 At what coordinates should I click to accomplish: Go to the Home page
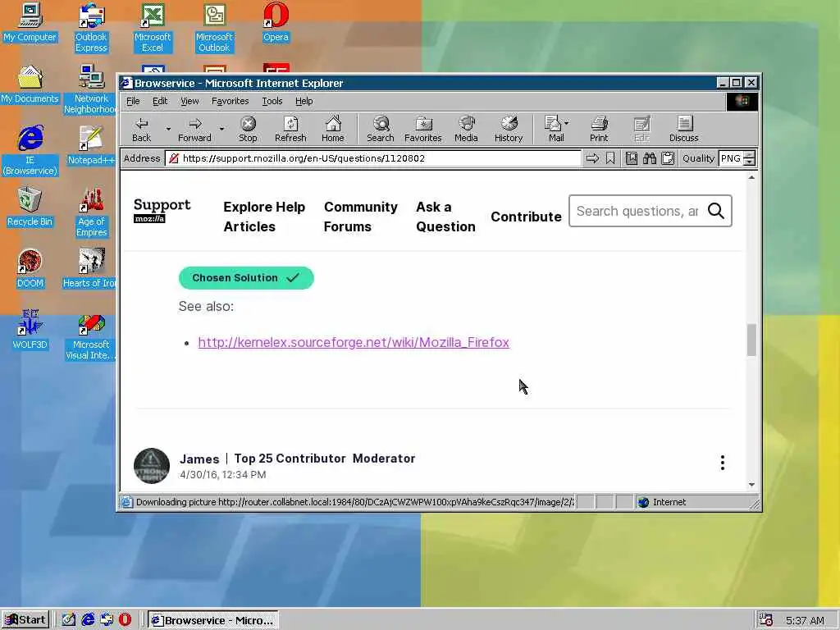333,130
